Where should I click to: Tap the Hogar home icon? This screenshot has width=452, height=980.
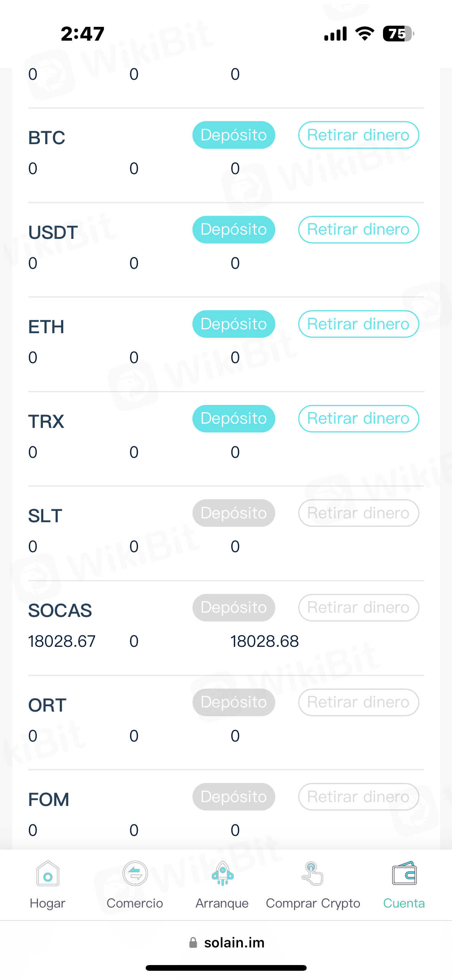tap(48, 874)
